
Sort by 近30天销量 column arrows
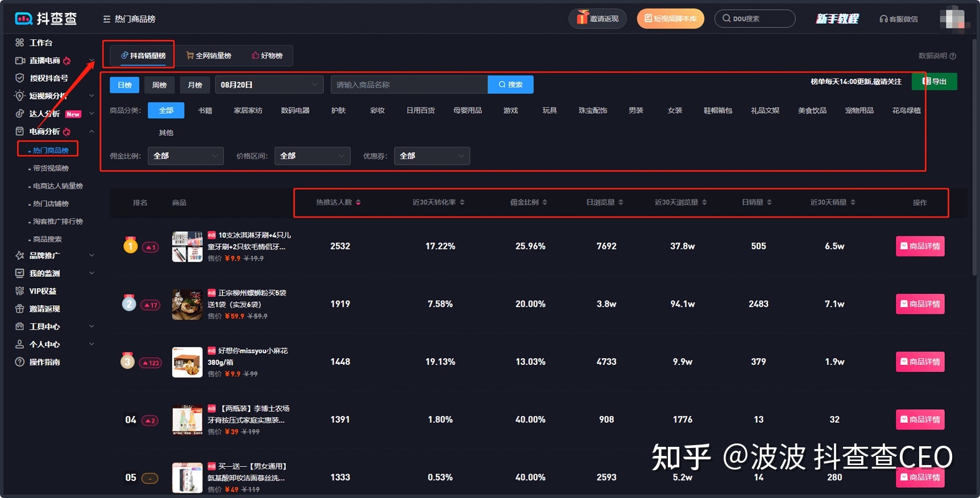853,202
